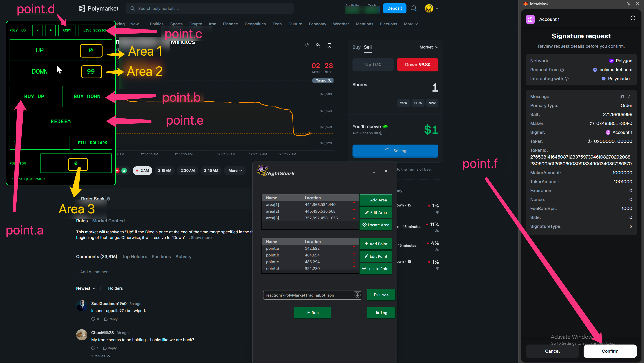644x363 pixels.
Task: Delete area[1] using its red trash icon
Action: [354, 204]
